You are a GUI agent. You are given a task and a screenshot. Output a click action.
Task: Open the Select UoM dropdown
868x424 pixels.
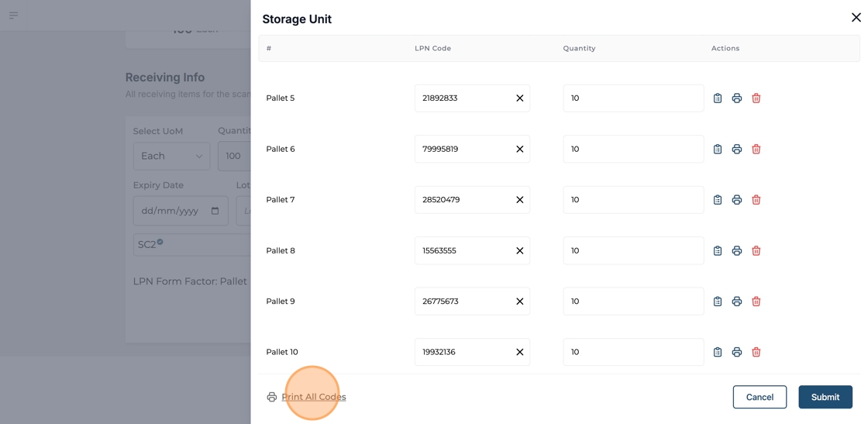(x=171, y=156)
